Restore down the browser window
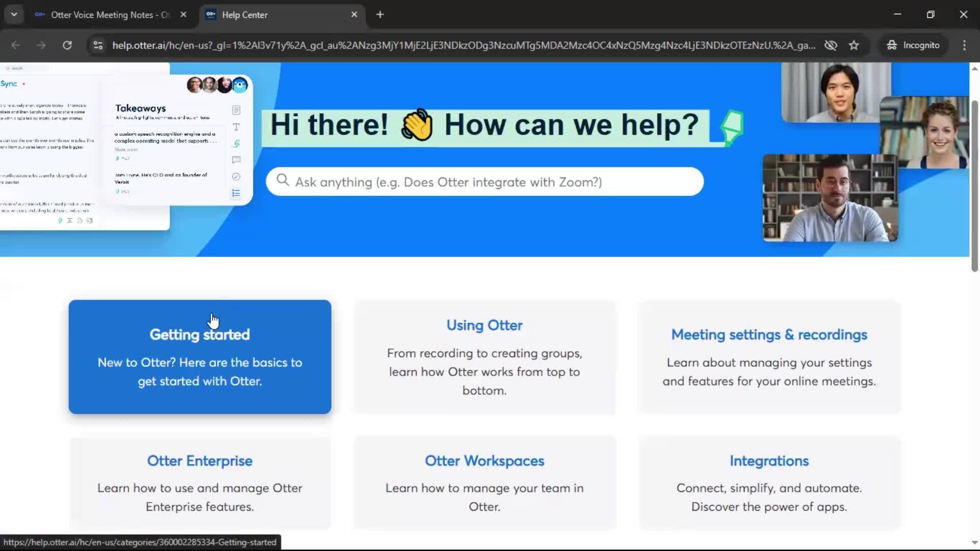 click(930, 14)
